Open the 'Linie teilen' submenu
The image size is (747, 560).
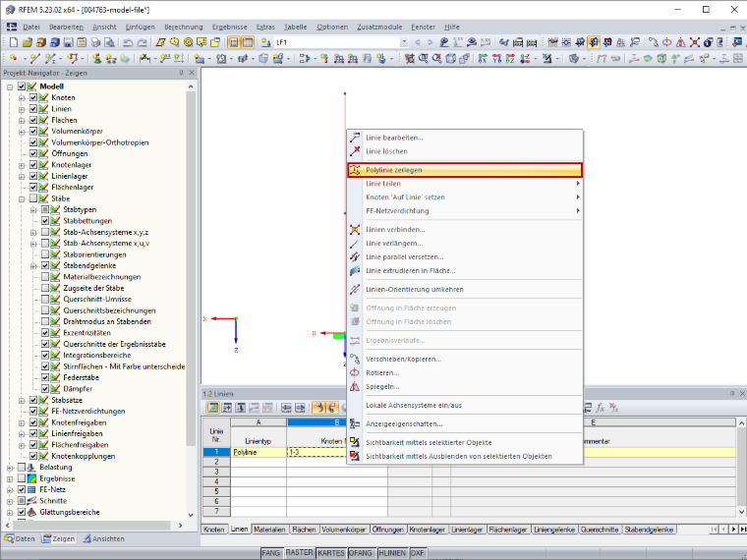[x=465, y=184]
